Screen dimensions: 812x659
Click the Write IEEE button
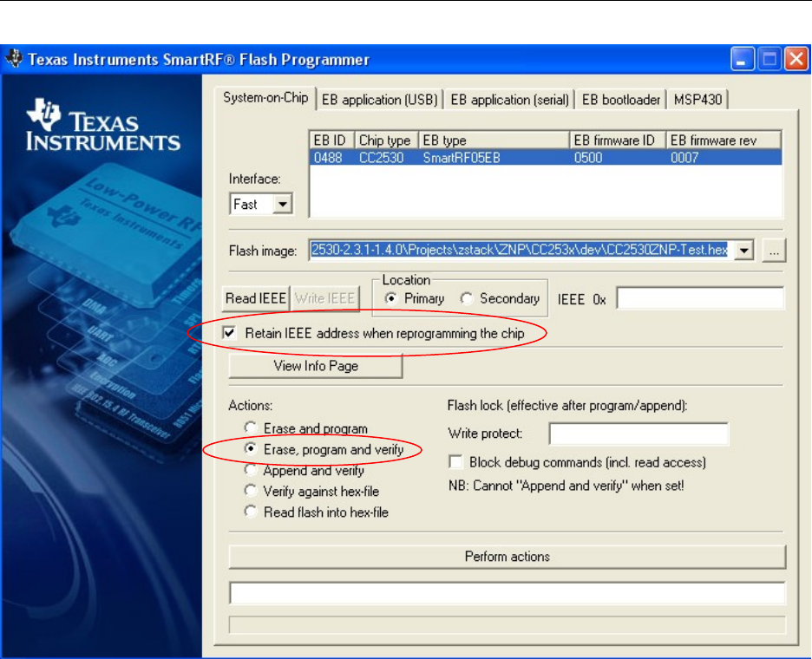[324, 298]
